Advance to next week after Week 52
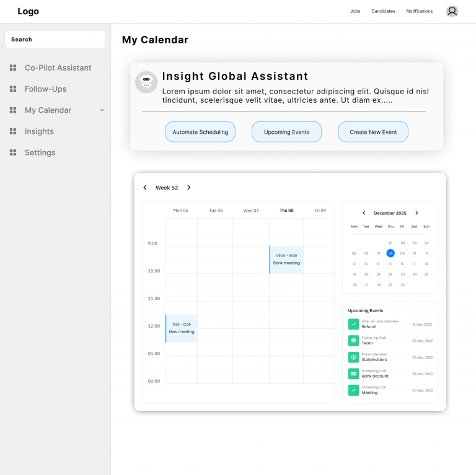The height and width of the screenshot is (475, 476). [189, 188]
